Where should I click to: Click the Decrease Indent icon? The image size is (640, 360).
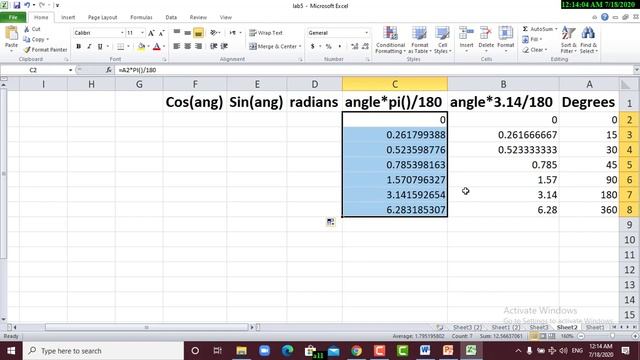213,46
